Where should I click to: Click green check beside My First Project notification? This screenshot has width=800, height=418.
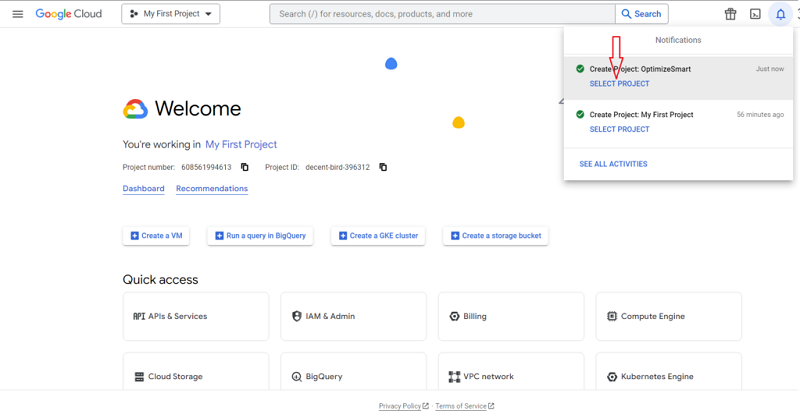(580, 114)
